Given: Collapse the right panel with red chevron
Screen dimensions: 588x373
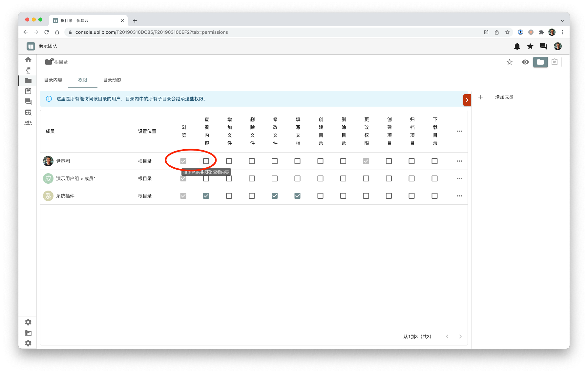Looking at the screenshot, I should (467, 100).
